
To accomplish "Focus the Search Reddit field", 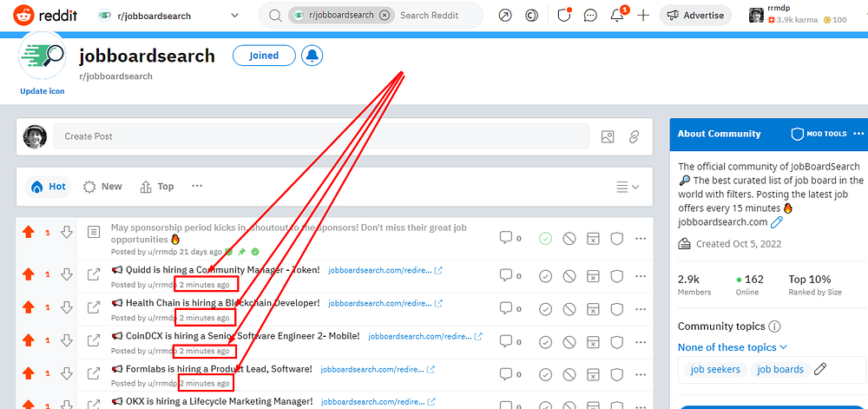I will click(429, 16).
